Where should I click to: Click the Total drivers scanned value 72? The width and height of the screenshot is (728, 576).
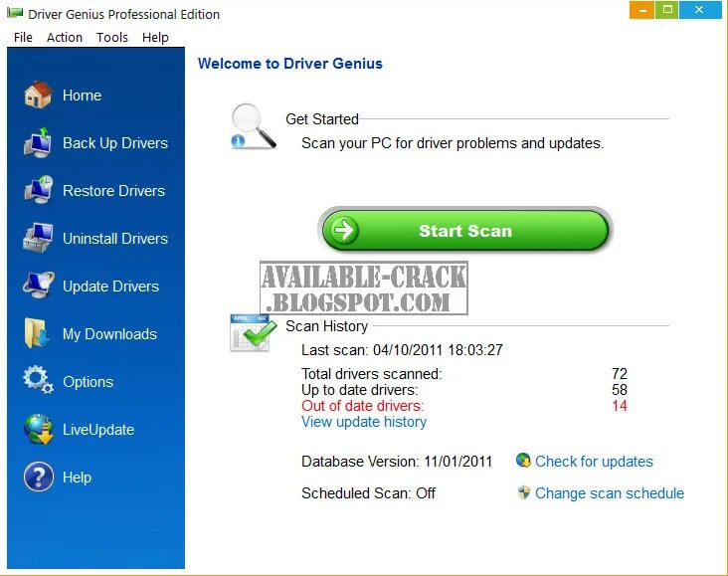(620, 373)
